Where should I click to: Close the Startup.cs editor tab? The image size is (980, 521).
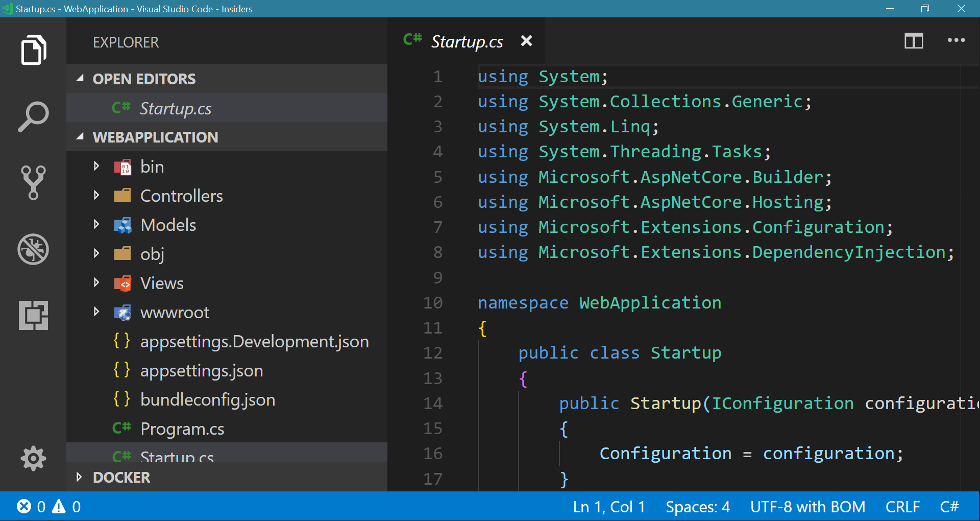tap(526, 41)
